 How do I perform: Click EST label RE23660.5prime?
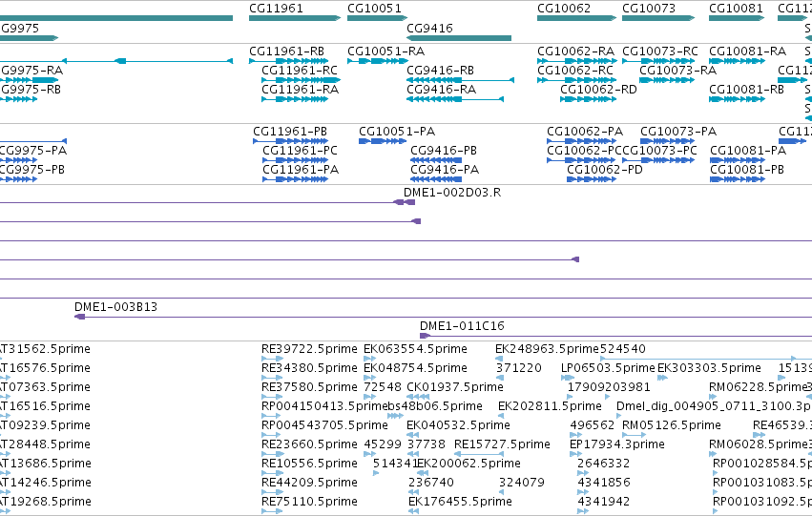click(x=309, y=444)
